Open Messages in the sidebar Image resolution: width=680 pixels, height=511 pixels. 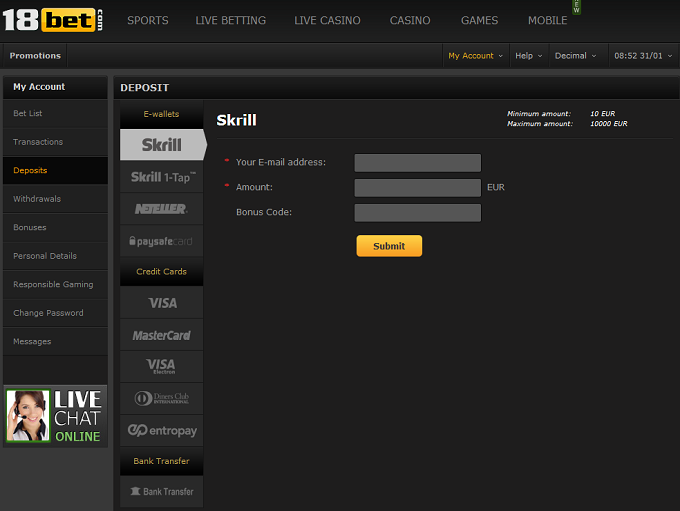[56, 341]
